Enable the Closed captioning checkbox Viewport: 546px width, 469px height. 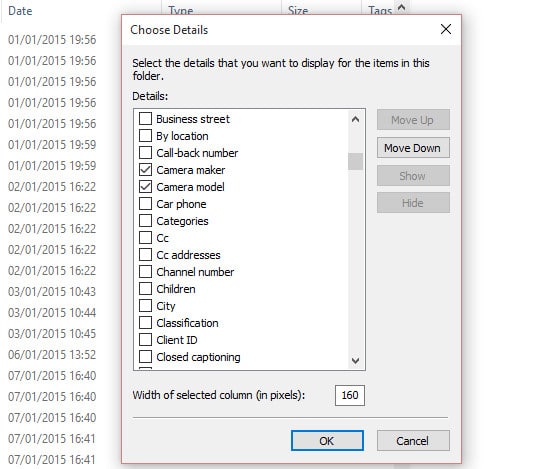[x=145, y=357]
